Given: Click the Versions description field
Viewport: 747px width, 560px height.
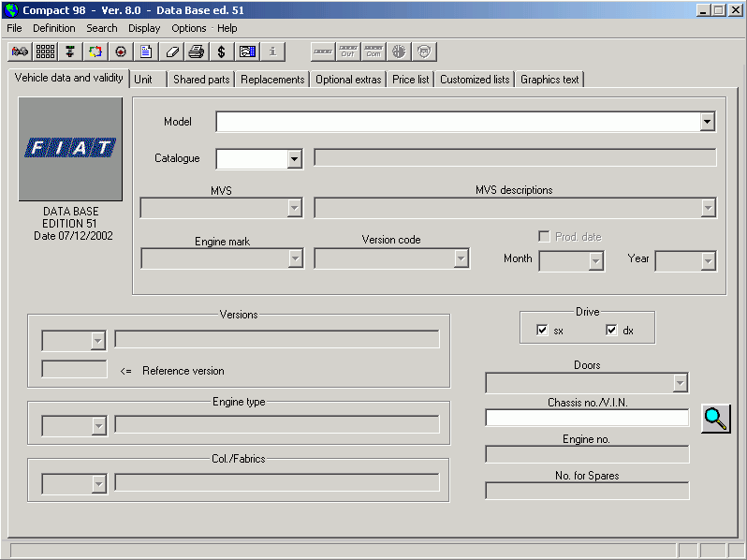Looking at the screenshot, I should click(277, 339).
